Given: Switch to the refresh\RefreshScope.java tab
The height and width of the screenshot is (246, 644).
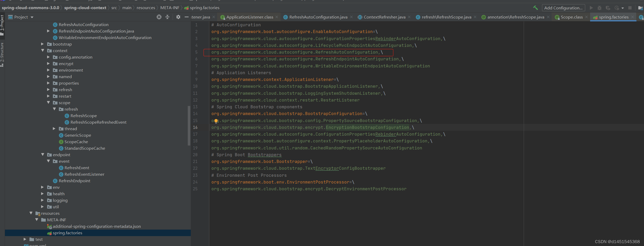Looking at the screenshot, I should pyautogui.click(x=446, y=17).
